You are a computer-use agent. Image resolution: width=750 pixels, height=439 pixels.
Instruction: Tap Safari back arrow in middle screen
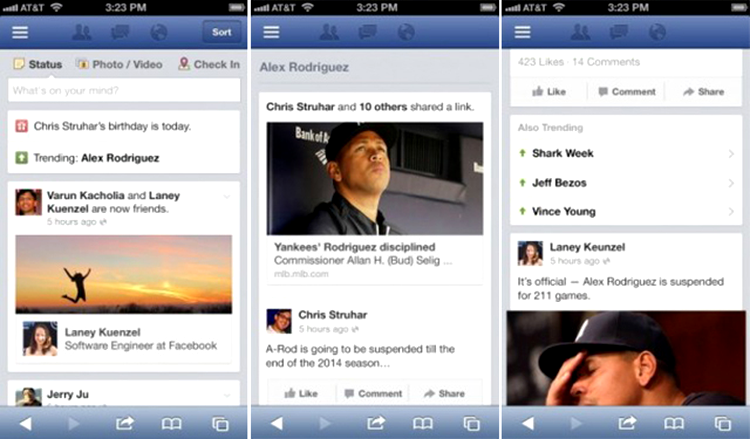pos(277,423)
